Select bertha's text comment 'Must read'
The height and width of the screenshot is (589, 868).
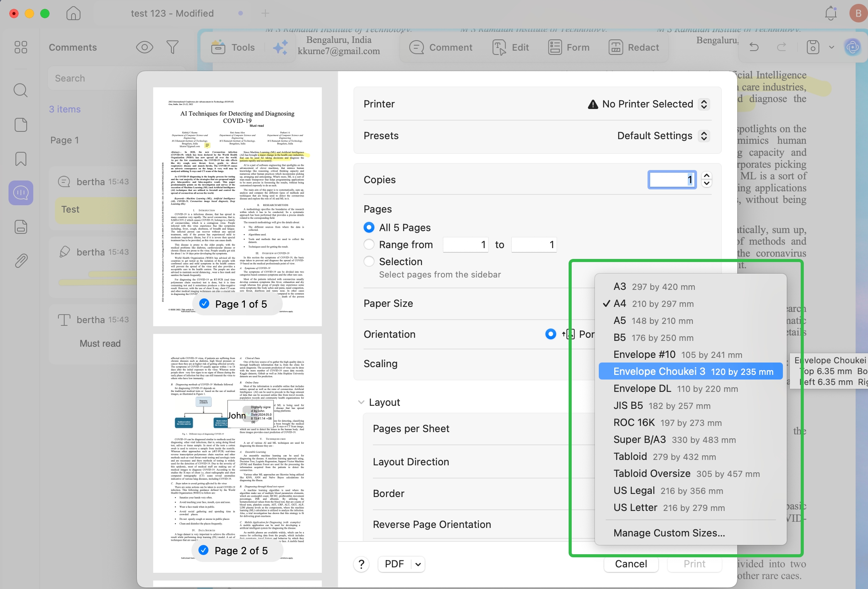tap(93, 334)
